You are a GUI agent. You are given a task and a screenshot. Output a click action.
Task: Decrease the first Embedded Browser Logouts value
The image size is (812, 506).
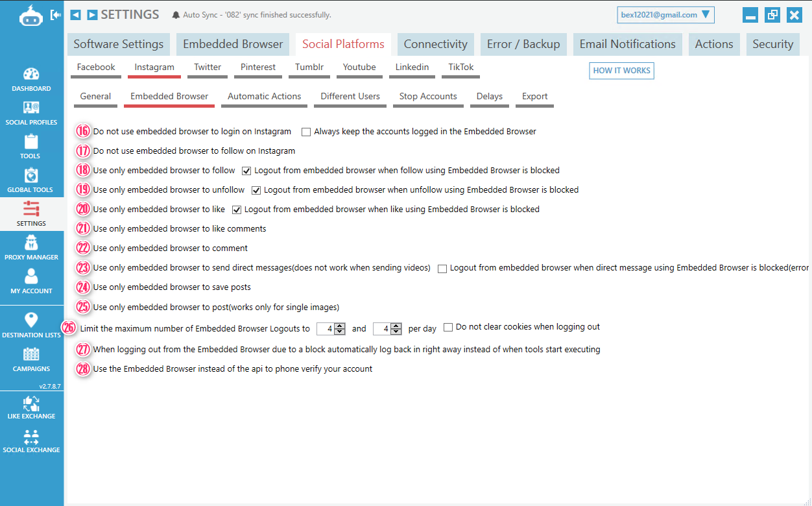click(x=340, y=331)
